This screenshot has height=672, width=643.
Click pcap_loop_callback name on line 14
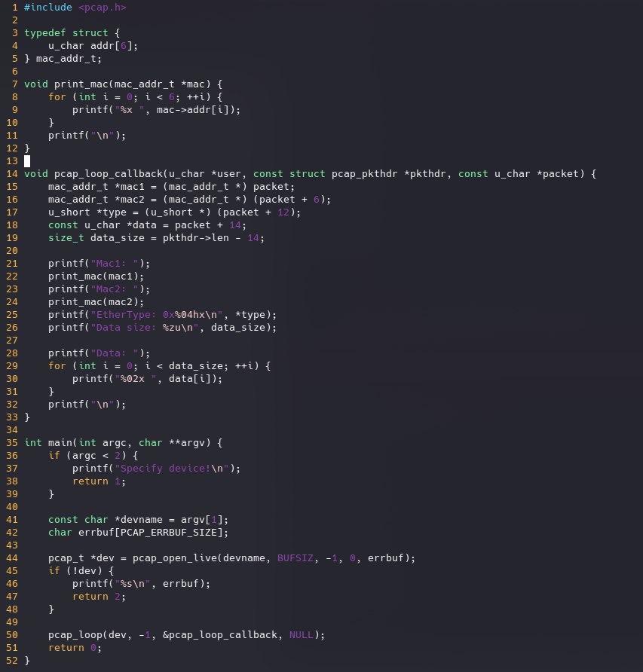tap(108, 174)
